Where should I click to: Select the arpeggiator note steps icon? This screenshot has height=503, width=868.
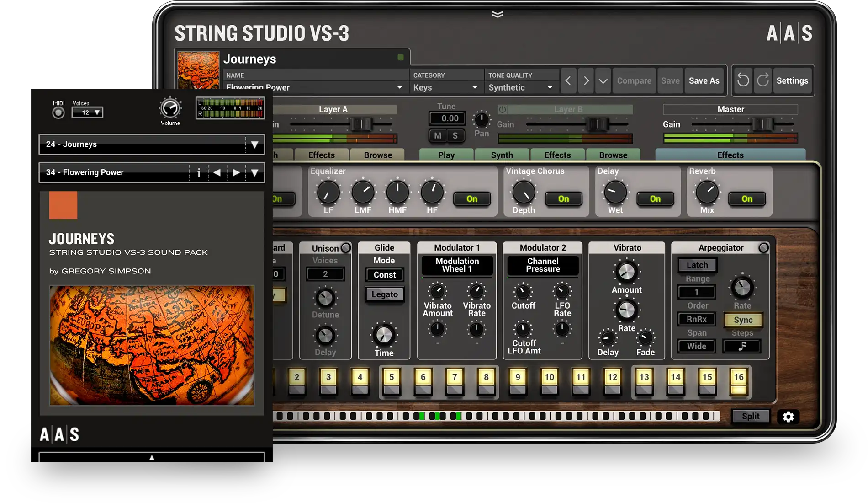(x=741, y=346)
